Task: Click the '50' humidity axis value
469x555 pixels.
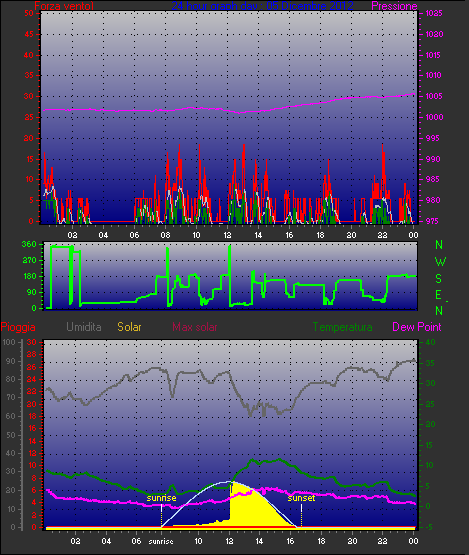Action: (x=11, y=435)
